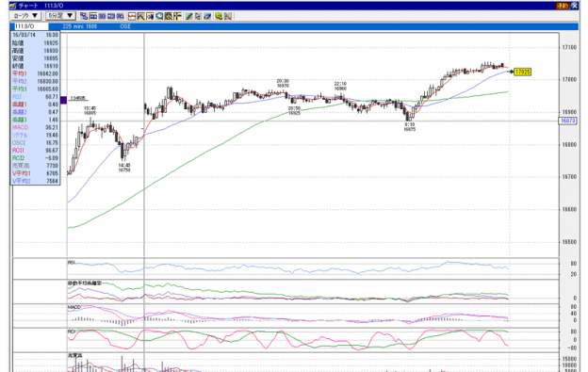Click the 16873 crosshair price label
Screen dimensions: 588x372
coord(568,121)
